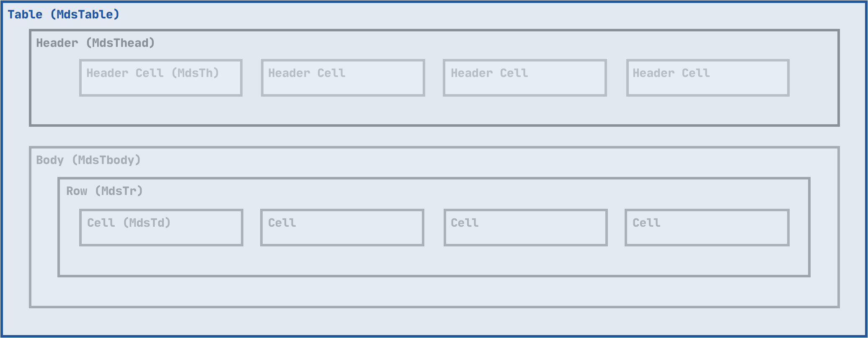Click the Row (MdsTr) label
The image size is (868, 338).
point(104,191)
